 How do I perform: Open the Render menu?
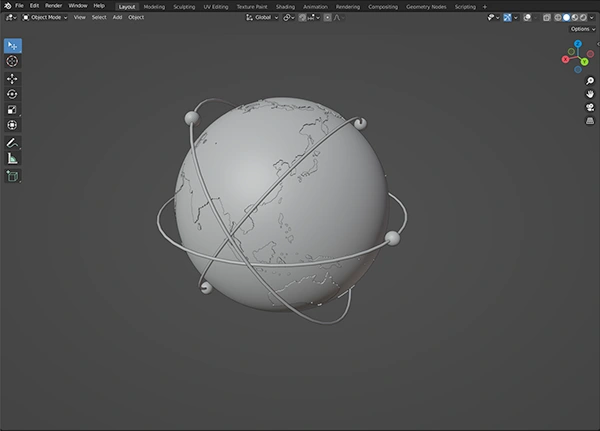click(53, 6)
